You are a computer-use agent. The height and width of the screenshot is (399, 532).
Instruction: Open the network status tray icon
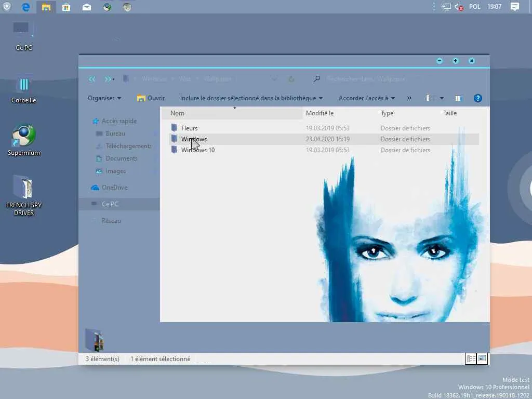click(x=446, y=7)
